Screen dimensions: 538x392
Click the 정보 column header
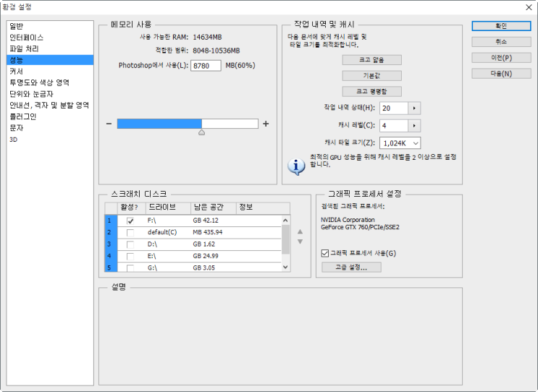(x=263, y=208)
